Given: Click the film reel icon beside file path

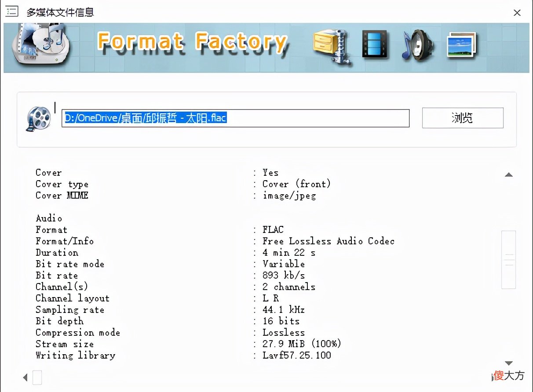Looking at the screenshot, I should (39, 118).
